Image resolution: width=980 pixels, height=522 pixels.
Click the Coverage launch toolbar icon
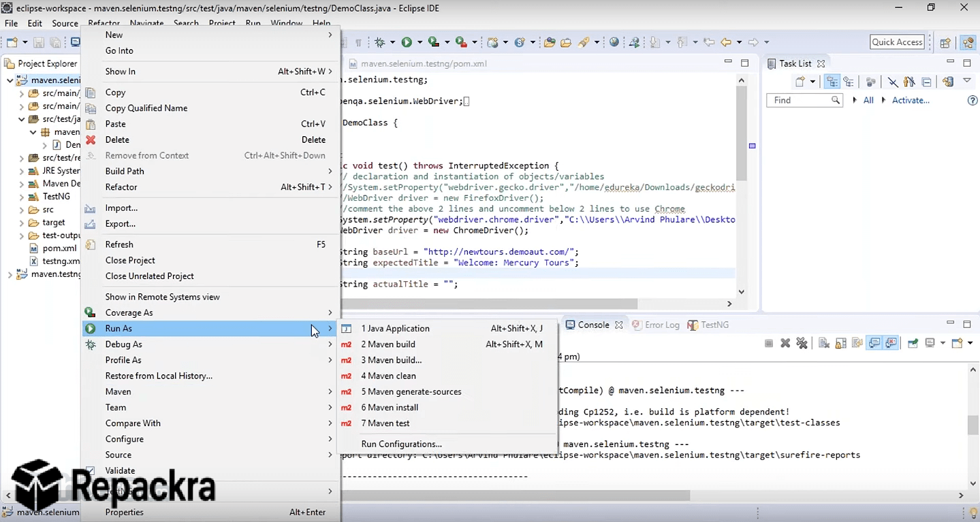433,42
